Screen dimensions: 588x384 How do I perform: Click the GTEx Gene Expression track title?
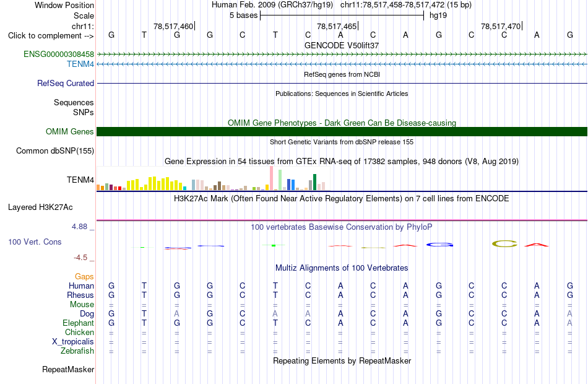click(x=342, y=162)
